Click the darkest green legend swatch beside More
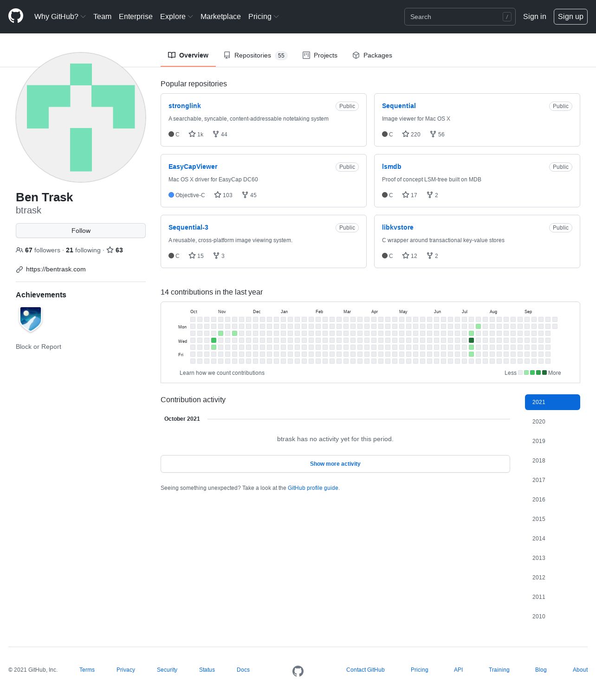Screen dimensions: 596x700 coord(544,372)
